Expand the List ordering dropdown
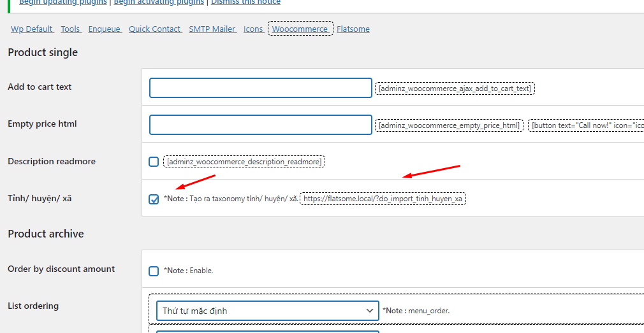The image size is (644, 333). [x=268, y=311]
